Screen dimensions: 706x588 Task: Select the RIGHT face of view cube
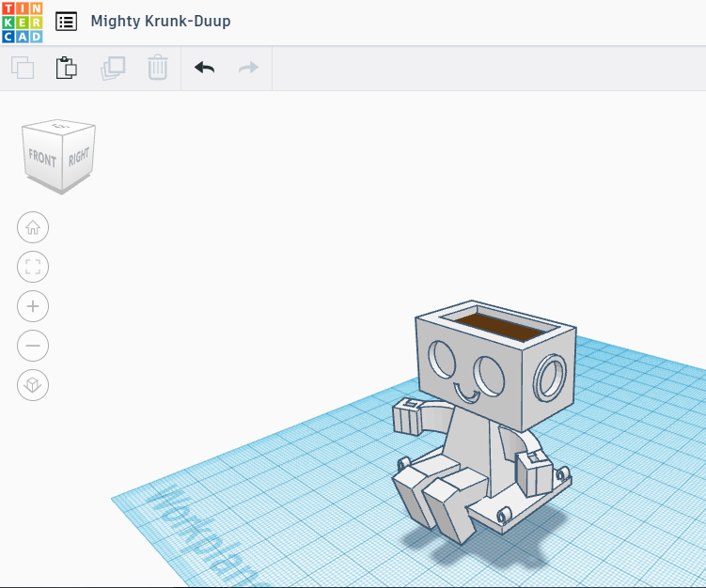[79, 157]
